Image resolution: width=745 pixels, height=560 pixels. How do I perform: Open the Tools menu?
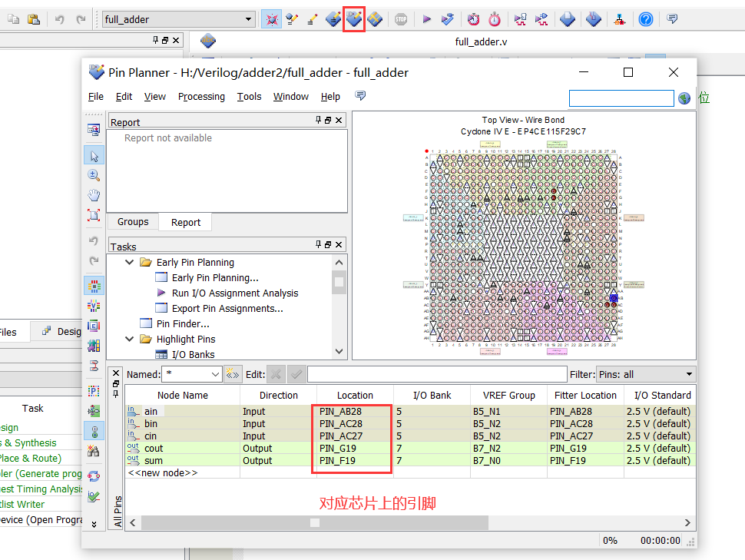(x=250, y=97)
